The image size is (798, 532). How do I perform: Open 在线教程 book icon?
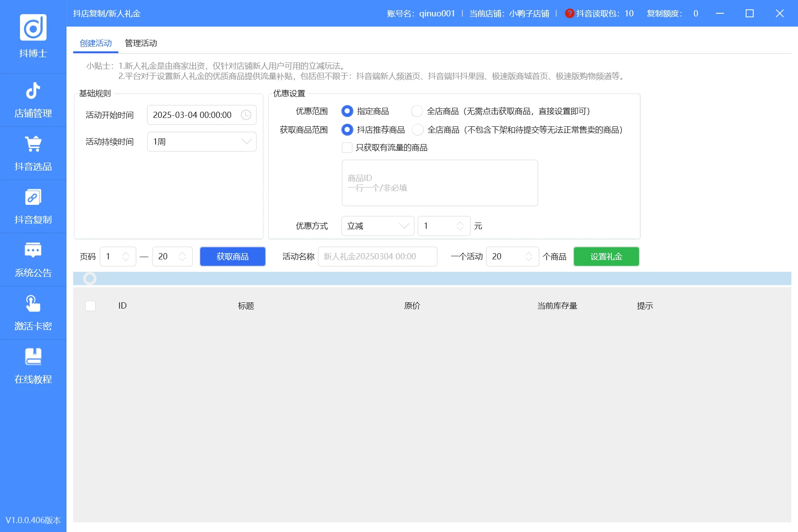click(33, 356)
